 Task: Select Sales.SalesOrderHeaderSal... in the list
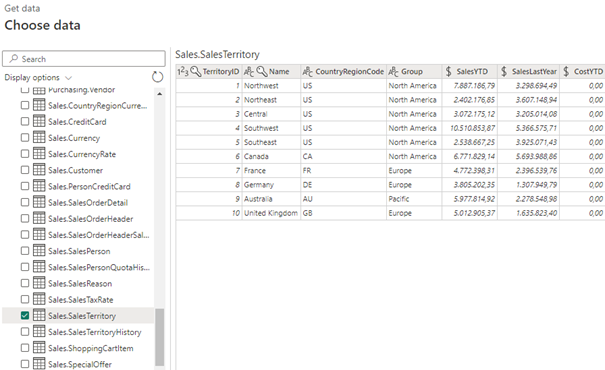(x=99, y=235)
